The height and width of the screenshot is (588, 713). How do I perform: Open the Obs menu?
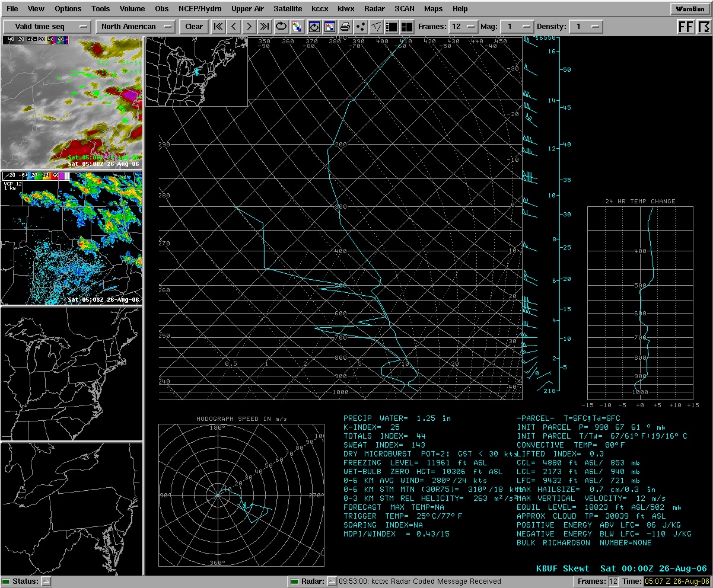pyautogui.click(x=162, y=9)
